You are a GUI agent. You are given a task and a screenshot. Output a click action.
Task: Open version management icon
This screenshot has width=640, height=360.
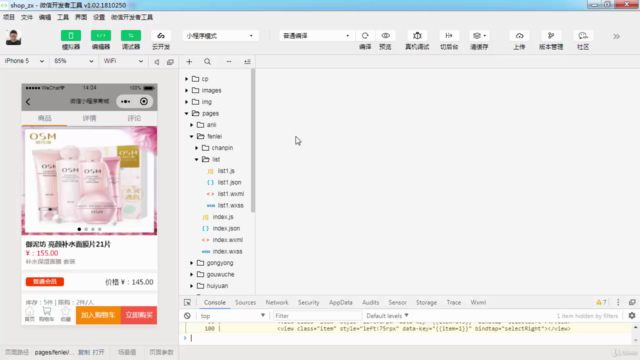click(551, 36)
